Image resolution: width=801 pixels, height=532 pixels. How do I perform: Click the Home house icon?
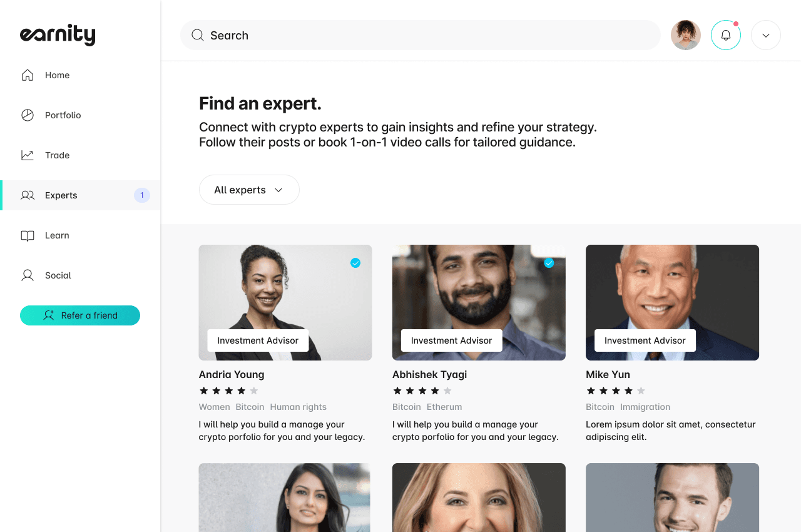[28, 75]
